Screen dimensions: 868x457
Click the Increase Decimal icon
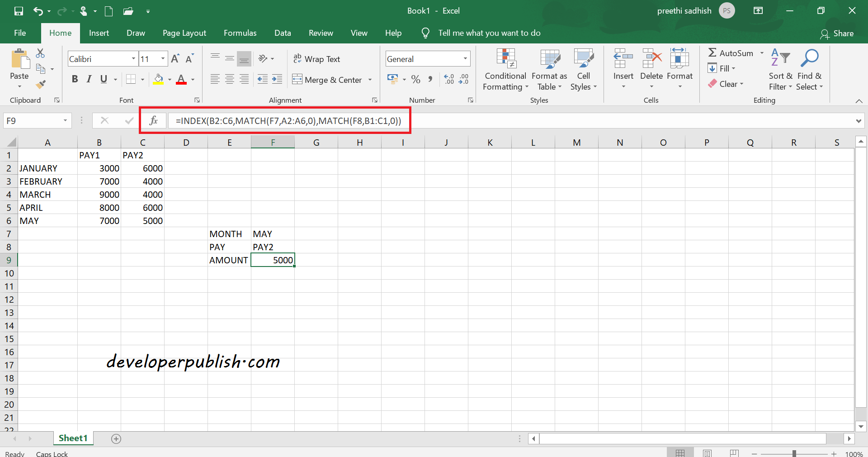pos(449,79)
